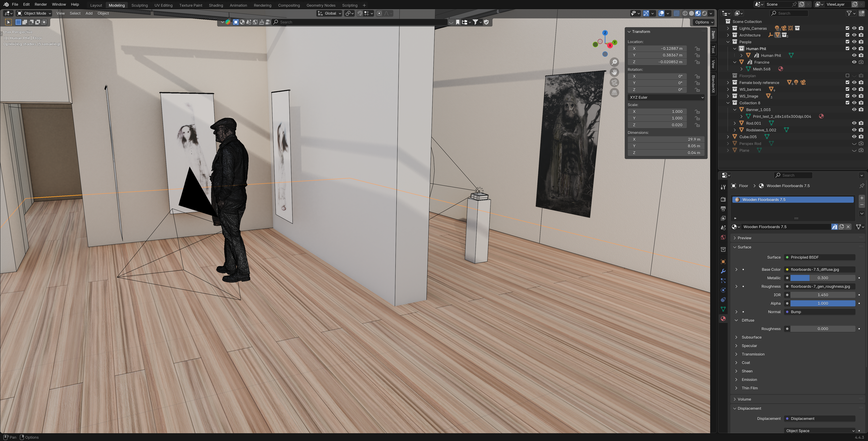Switch to the Shading workspace tab
Image resolution: width=868 pixels, height=441 pixels.
(x=216, y=5)
